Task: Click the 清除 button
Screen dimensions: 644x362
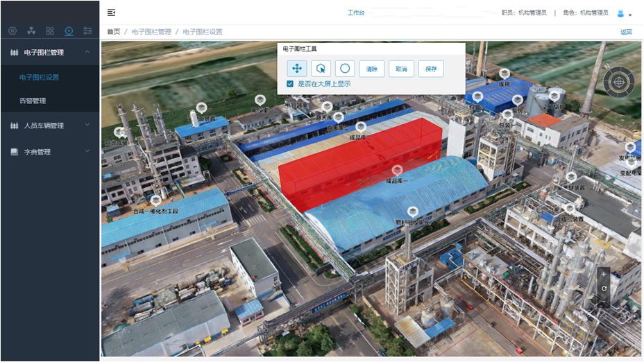Action: click(372, 69)
